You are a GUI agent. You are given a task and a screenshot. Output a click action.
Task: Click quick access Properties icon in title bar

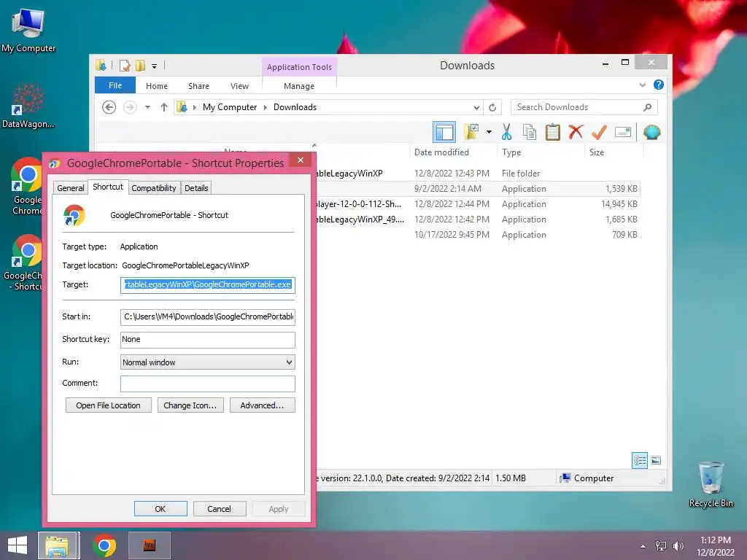(x=125, y=65)
